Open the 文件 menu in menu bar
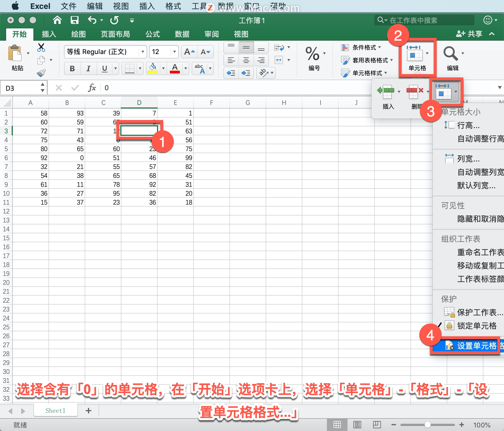The height and width of the screenshot is (431, 504). click(x=68, y=6)
